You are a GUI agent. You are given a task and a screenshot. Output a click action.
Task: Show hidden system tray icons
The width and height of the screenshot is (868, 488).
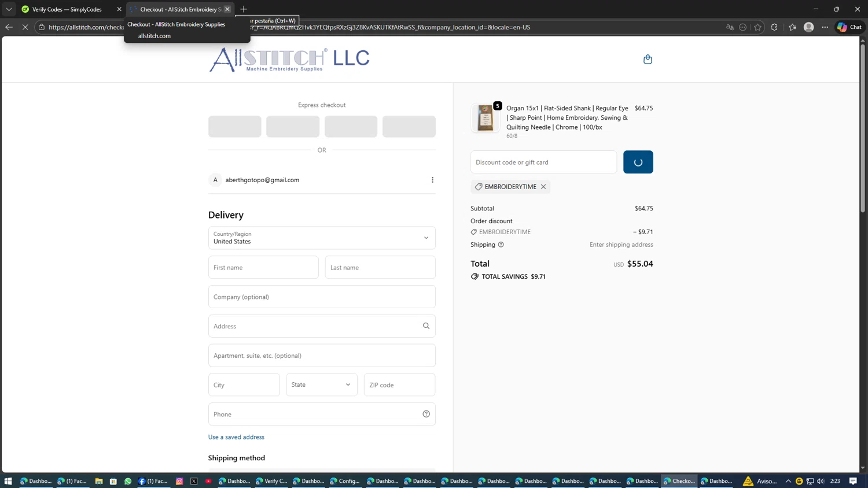coord(788,481)
